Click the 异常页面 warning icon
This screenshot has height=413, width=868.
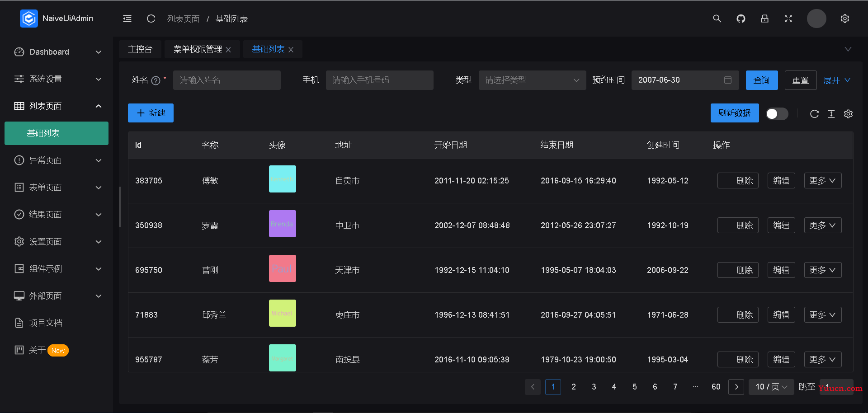19,160
